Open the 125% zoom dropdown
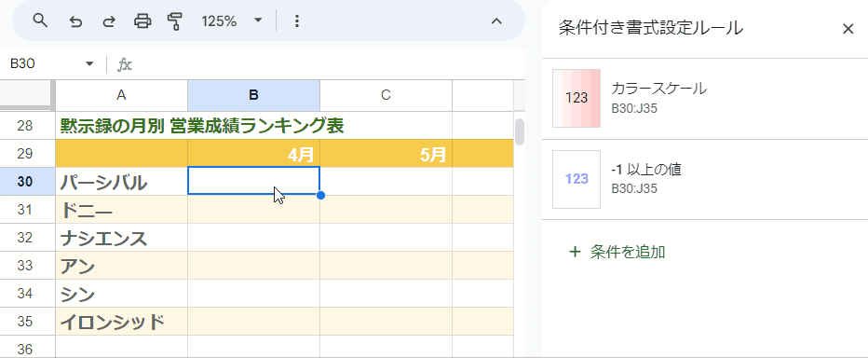868x358 pixels. click(231, 21)
